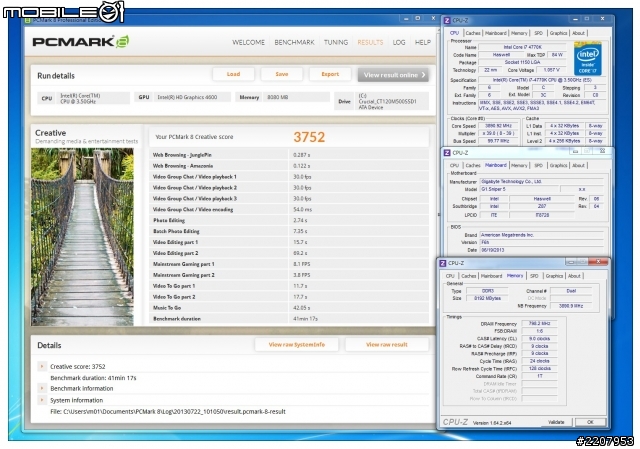Open Memory tab in middle CPU-Z window
Screen dimensions: 640x449
(519, 165)
